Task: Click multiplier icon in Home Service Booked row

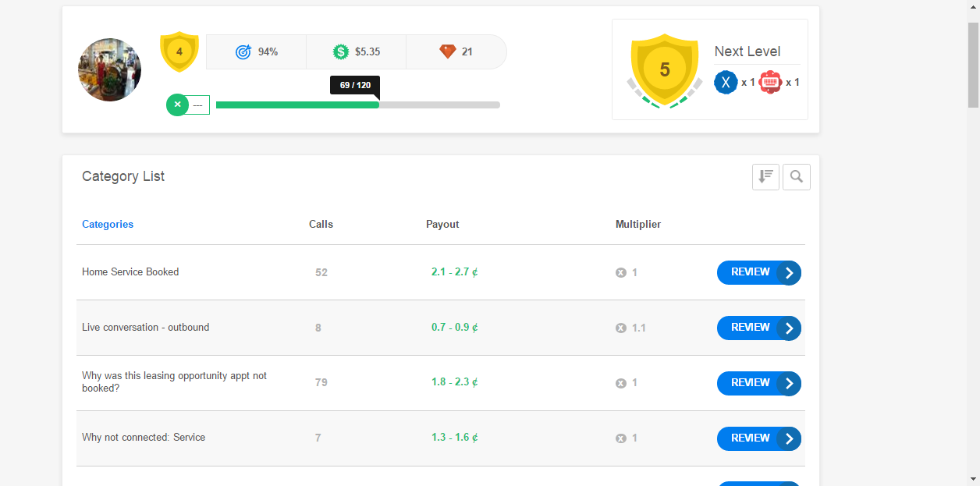Action: tap(621, 273)
